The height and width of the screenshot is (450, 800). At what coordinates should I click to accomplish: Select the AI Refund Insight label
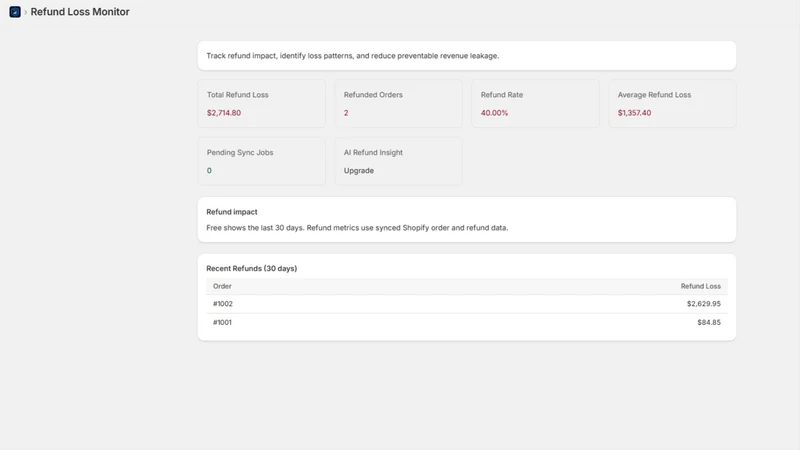373,153
